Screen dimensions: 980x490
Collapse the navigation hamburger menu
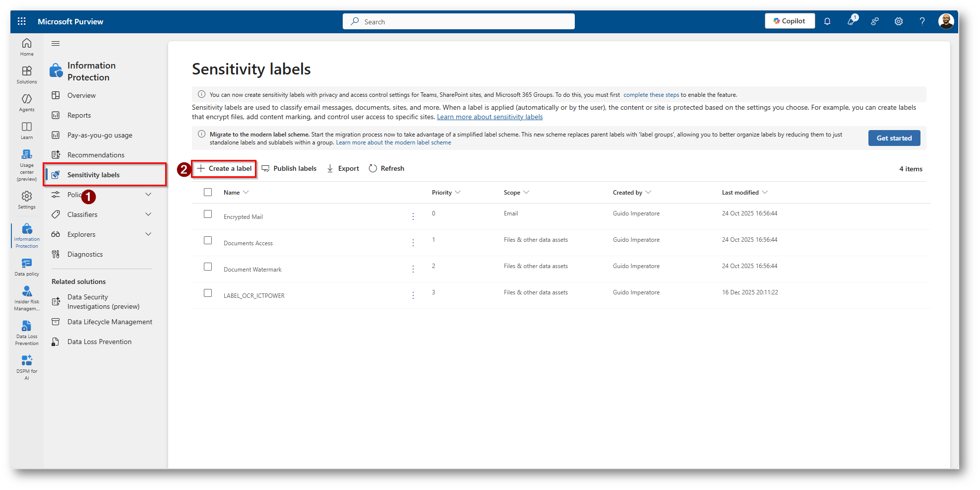pos(56,44)
